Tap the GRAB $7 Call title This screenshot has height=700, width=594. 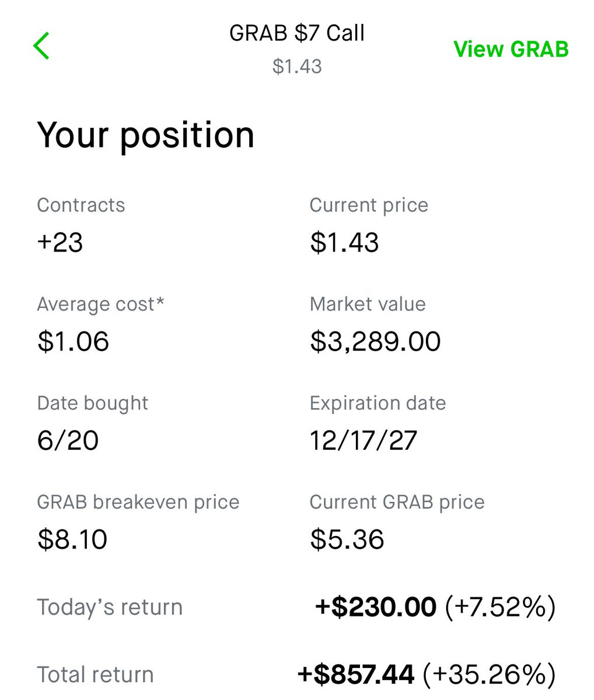[297, 33]
